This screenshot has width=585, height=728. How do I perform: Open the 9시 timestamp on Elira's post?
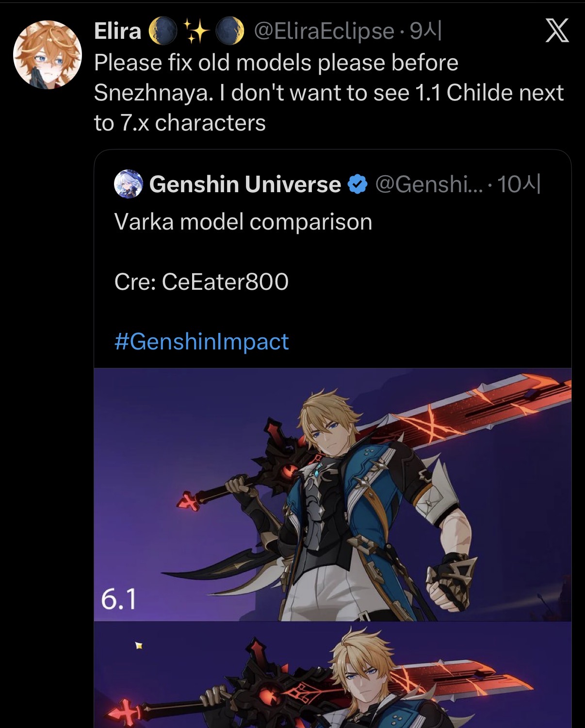(426, 31)
